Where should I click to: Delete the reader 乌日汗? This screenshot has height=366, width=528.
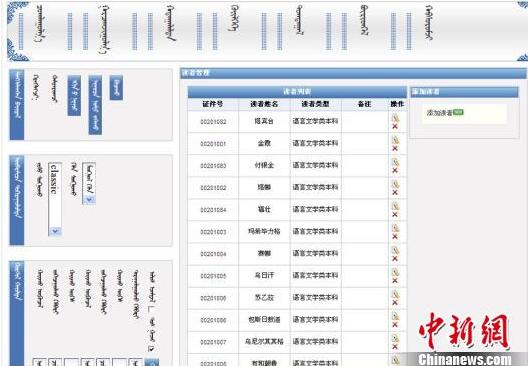[x=395, y=281]
